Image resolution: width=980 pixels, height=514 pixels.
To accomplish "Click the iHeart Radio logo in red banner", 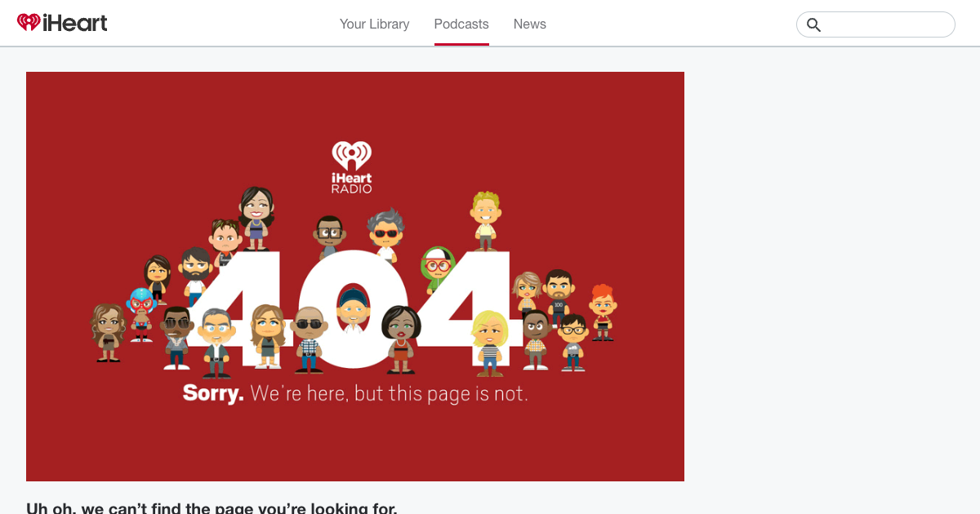I will (x=352, y=167).
